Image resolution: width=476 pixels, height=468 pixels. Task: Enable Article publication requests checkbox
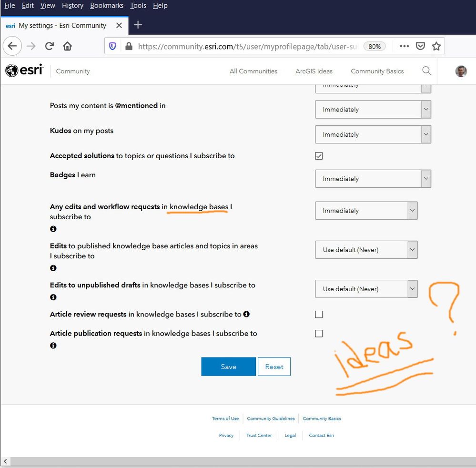click(319, 334)
